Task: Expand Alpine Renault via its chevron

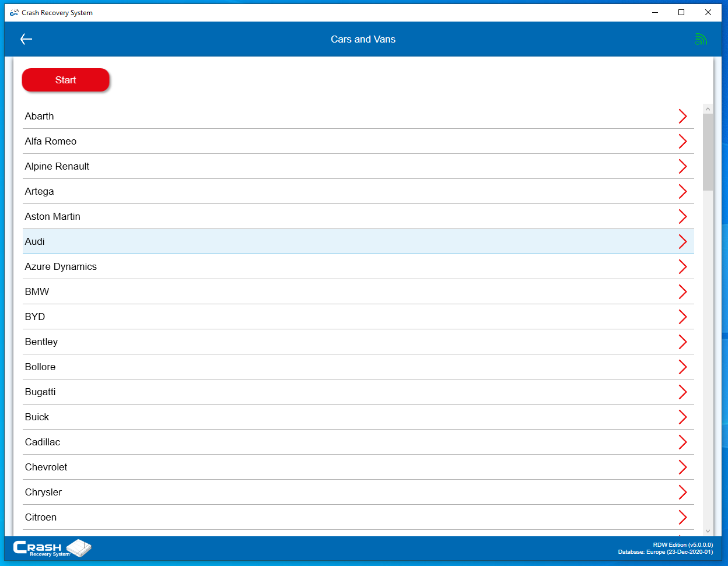Action: tap(682, 166)
